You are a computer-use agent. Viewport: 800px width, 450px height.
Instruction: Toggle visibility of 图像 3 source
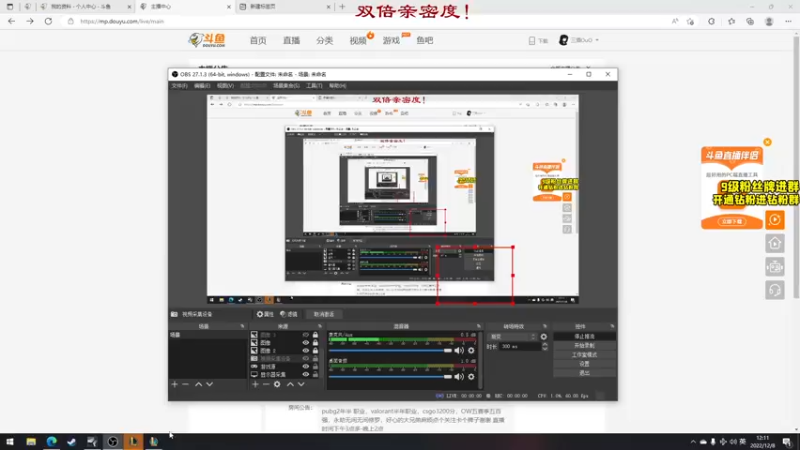pos(306,335)
